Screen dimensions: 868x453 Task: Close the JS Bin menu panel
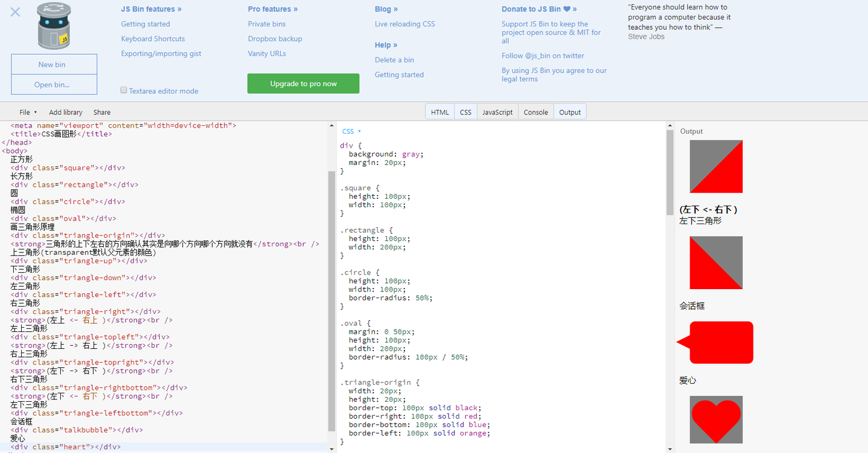coord(15,12)
